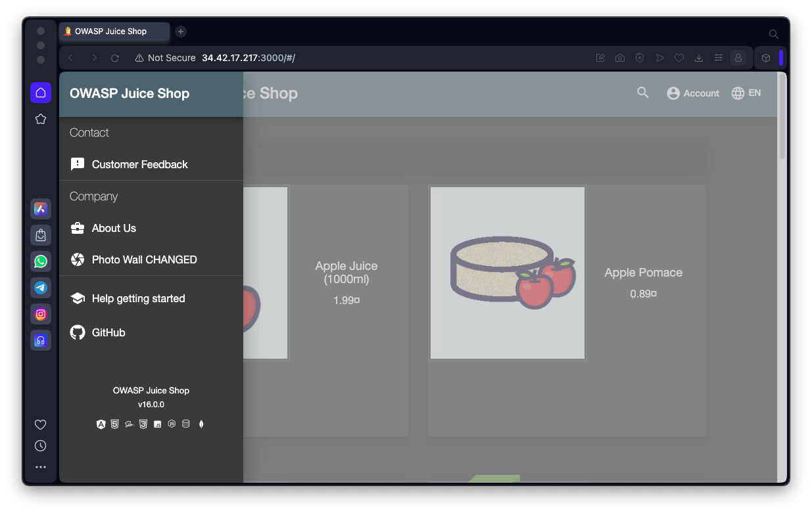The image size is (812, 513).
Task: Click the HTML5 logo icon
Action: (x=115, y=424)
